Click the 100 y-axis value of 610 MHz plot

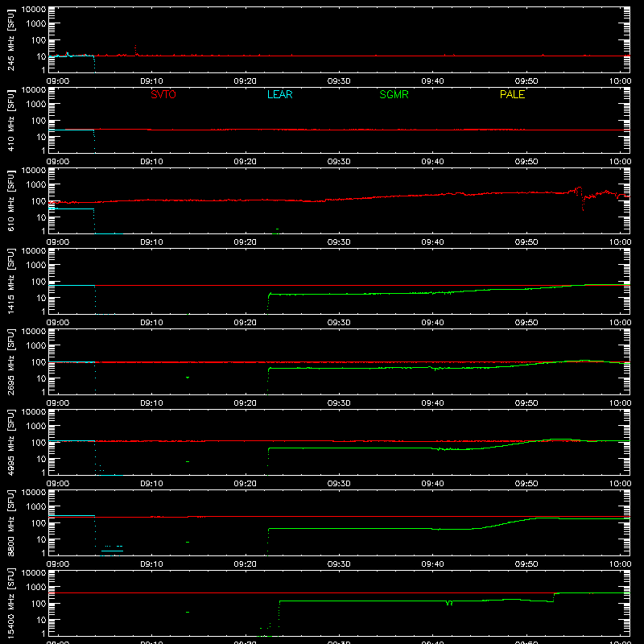(39, 201)
